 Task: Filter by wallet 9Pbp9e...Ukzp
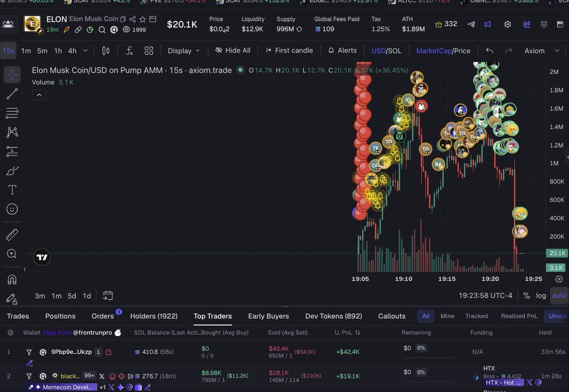[29, 352]
